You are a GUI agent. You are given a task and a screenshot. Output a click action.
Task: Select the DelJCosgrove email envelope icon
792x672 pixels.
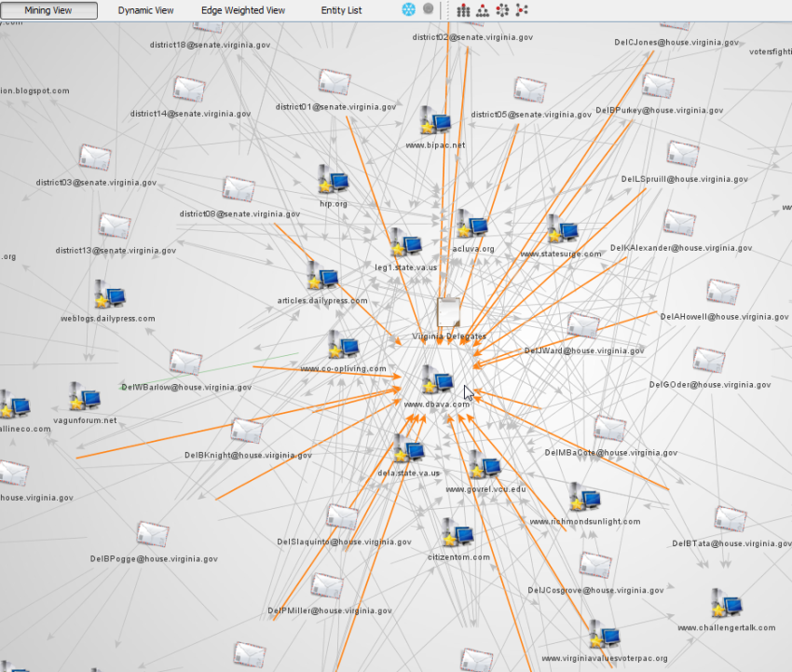click(x=595, y=566)
